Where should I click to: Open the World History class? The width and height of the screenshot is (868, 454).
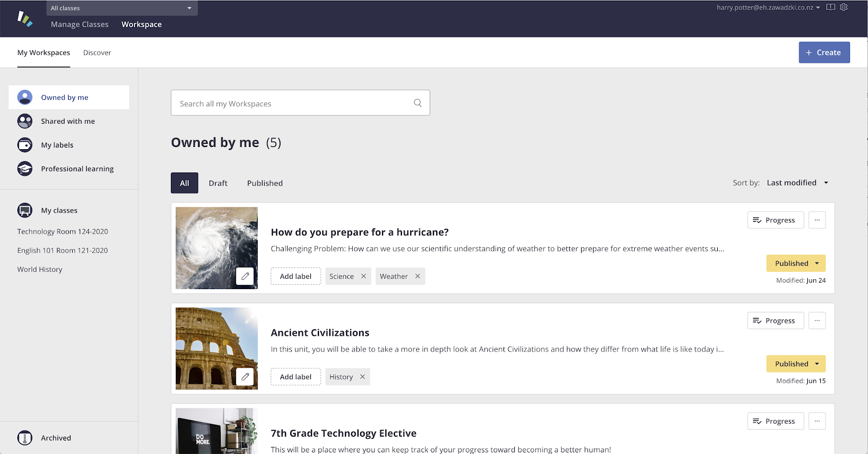click(40, 270)
